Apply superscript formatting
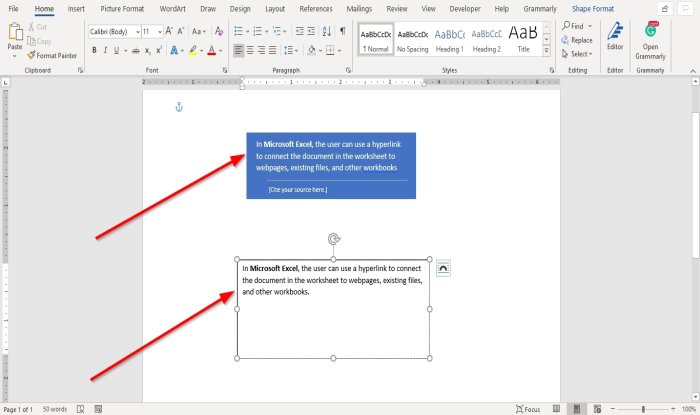 pyautogui.click(x=158, y=50)
